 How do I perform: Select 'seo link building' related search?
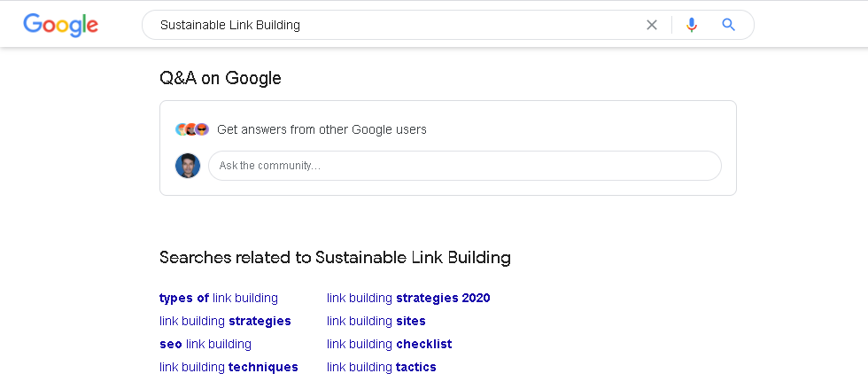tap(205, 344)
